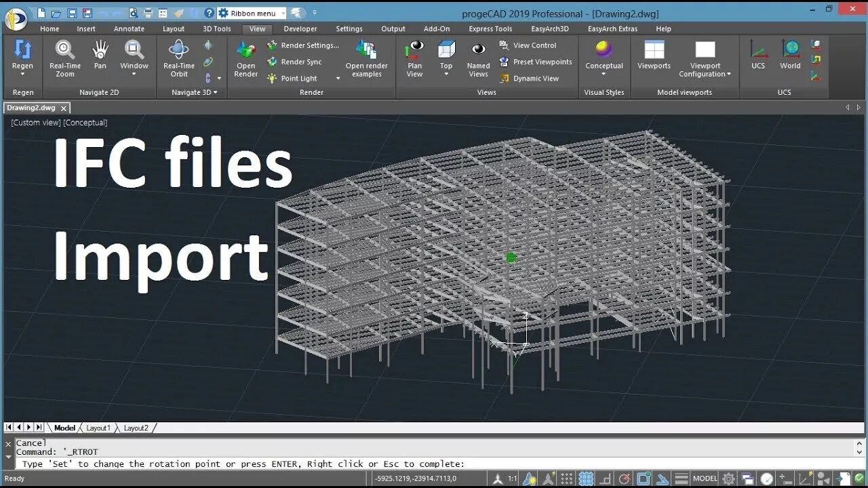Viewport: 868px width, 488px height.
Task: Toggle lineweight display in the status bar
Action: (x=682, y=479)
